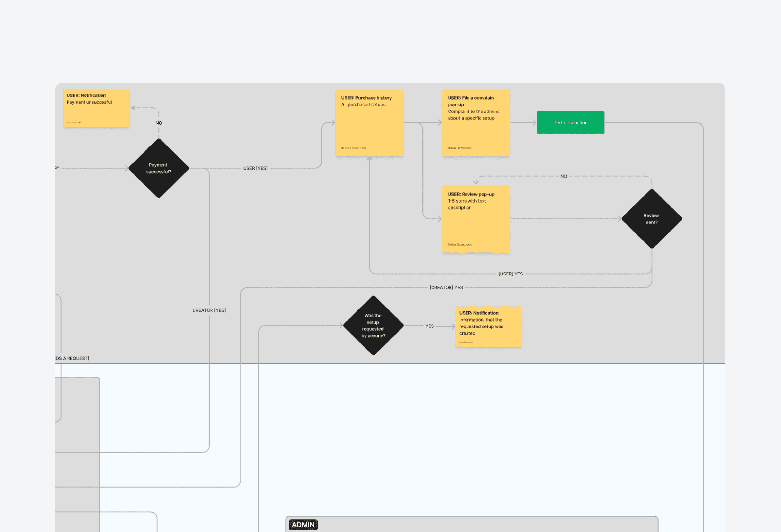
Task: Click the 'requested setup was created' notification note
Action: [488, 326]
